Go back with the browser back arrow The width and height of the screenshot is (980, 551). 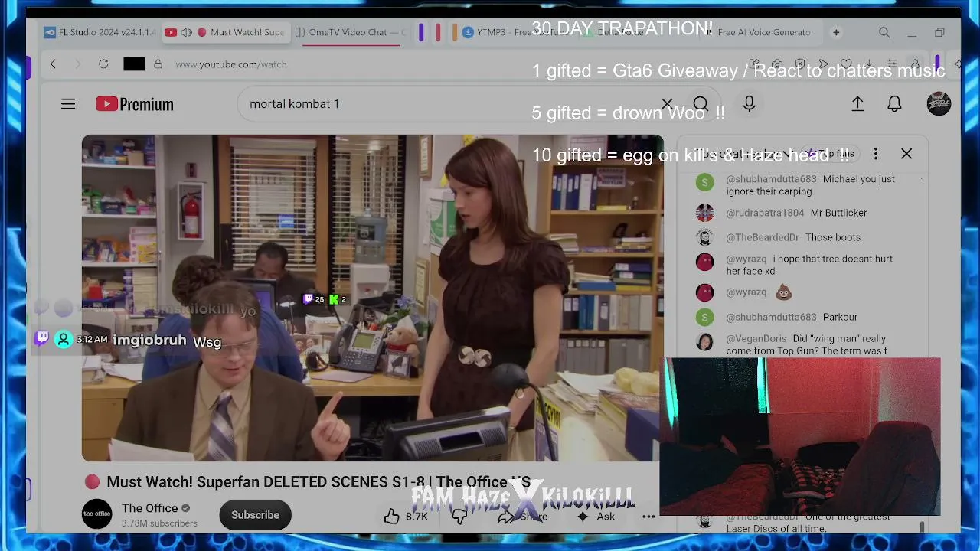53,64
